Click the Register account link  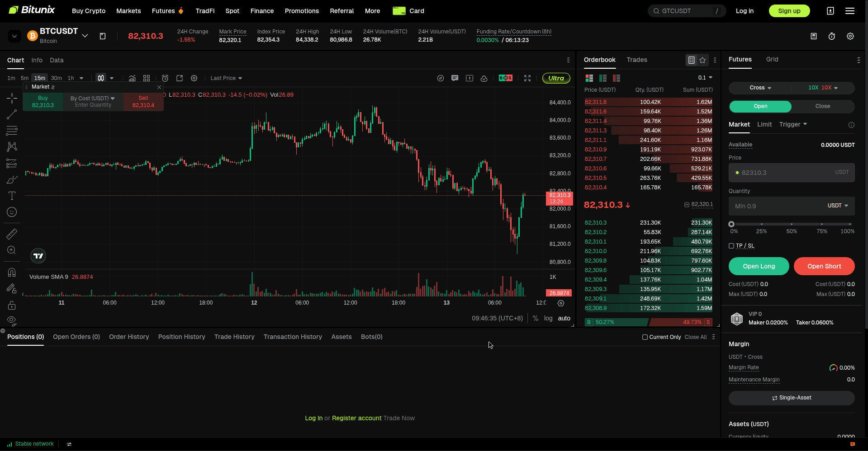(357, 418)
